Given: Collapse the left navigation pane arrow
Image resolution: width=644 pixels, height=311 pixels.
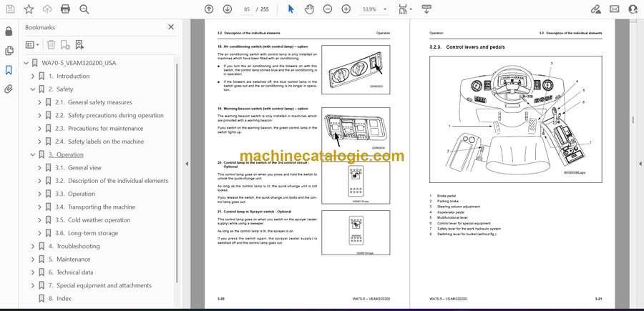Looking at the screenshot, I should coord(187,164).
